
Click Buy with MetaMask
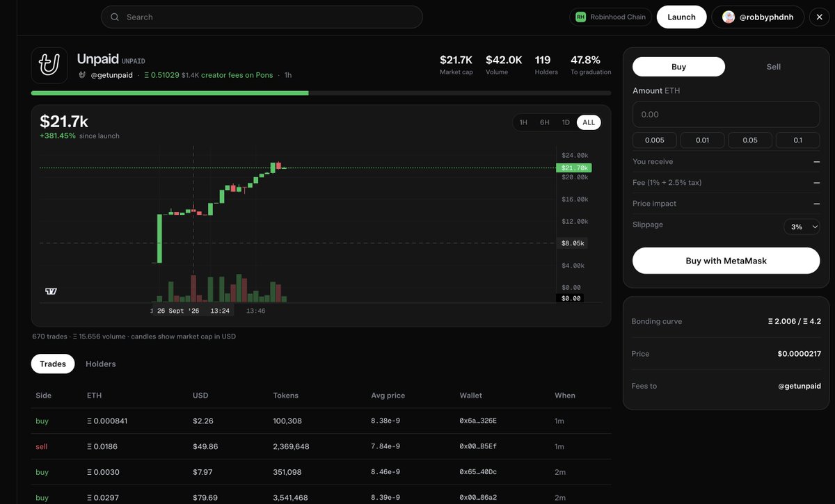point(726,261)
